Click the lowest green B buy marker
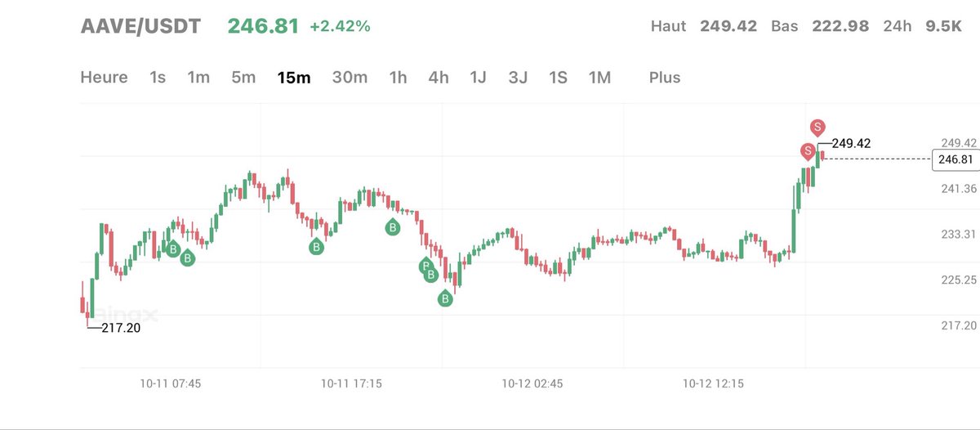 pos(446,299)
